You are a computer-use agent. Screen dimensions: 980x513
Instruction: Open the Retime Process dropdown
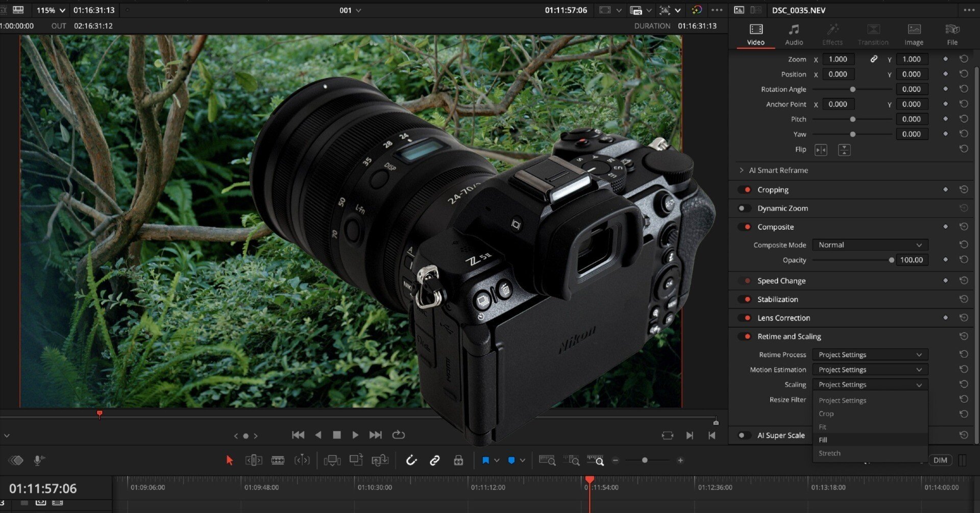[x=870, y=355]
